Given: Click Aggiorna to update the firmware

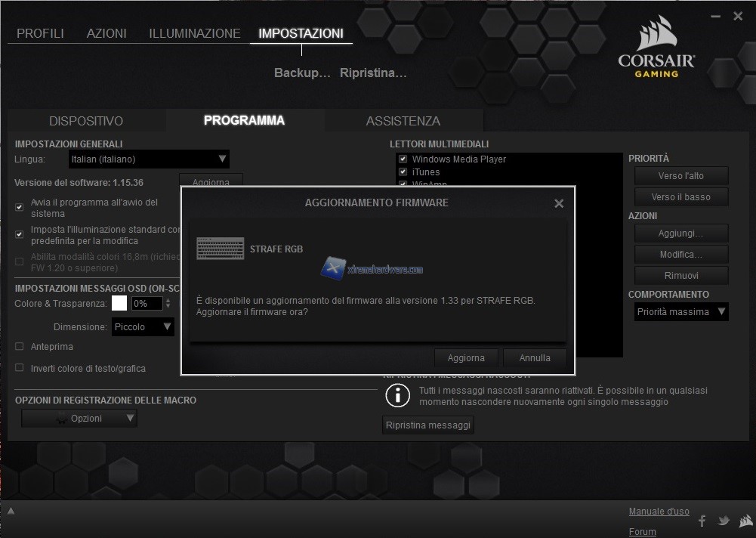Looking at the screenshot, I should [x=466, y=357].
